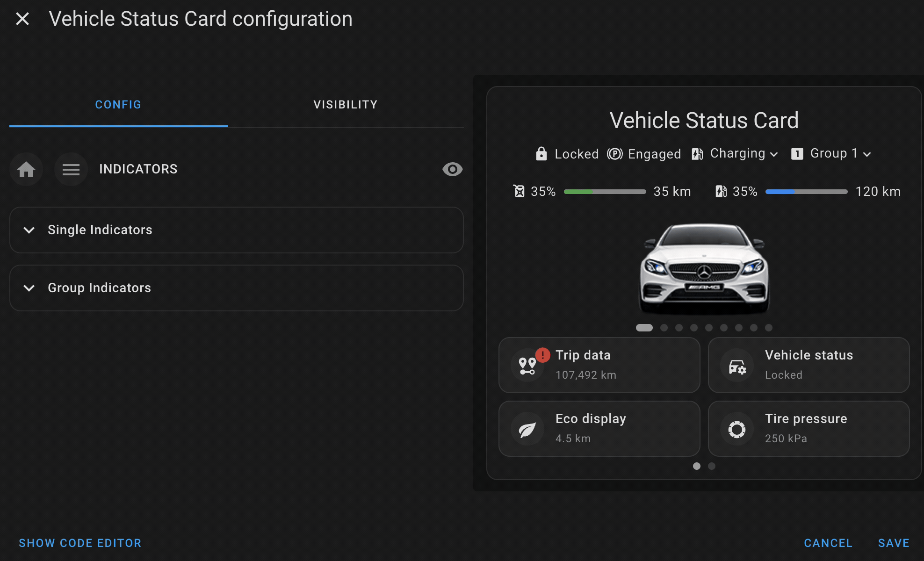Click the charging indicator icon
This screenshot has height=561, width=924.
698,153
